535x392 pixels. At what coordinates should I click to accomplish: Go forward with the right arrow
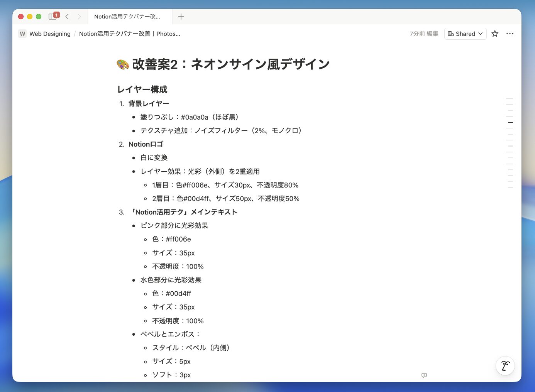[x=79, y=17]
